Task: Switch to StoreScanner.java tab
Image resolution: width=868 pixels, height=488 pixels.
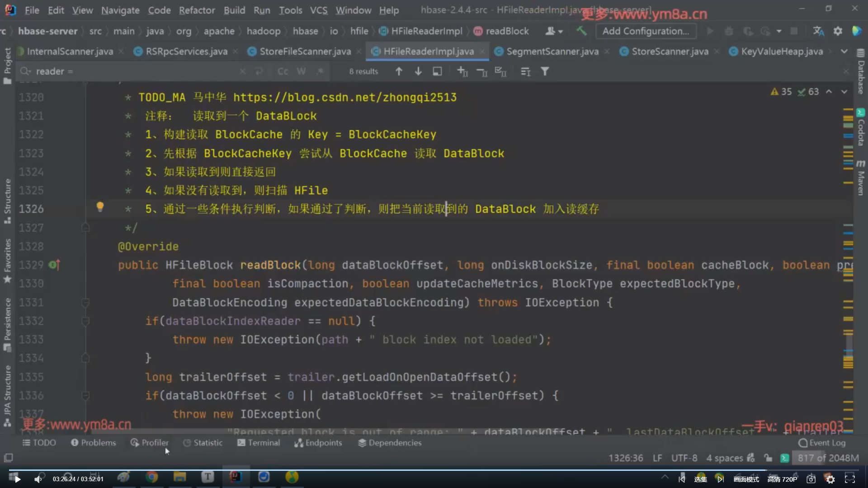Action: pyautogui.click(x=670, y=52)
